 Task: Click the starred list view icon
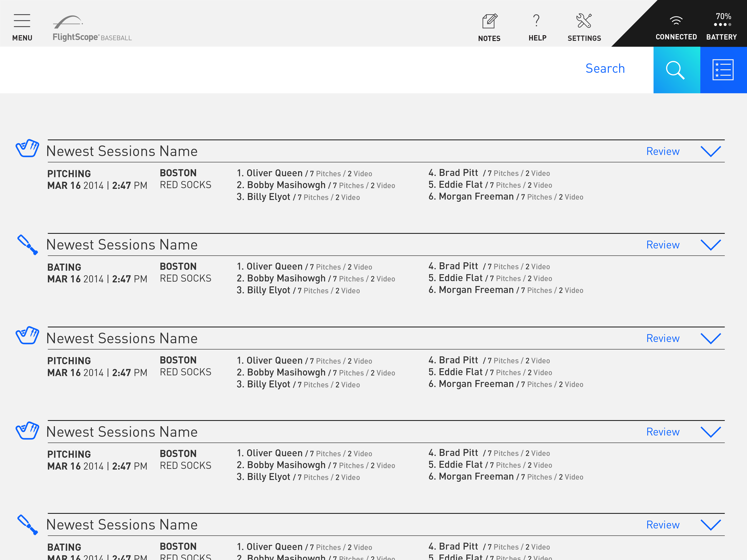tap(723, 70)
